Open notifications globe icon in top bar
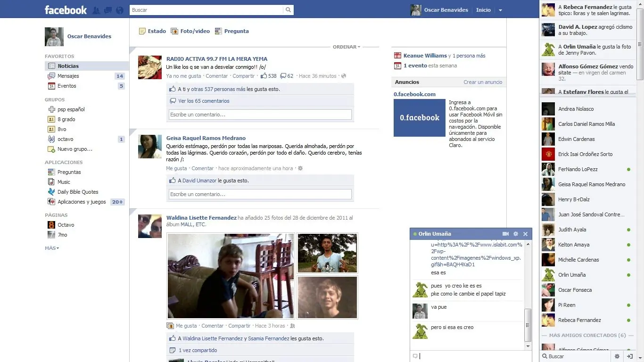 (x=119, y=10)
